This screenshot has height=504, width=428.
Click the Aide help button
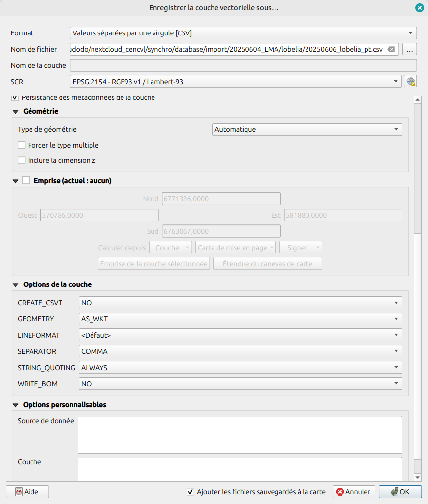[28, 492]
